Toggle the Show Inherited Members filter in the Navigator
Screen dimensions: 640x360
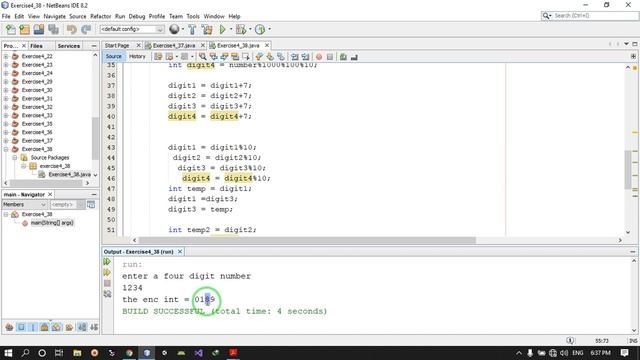coord(9,327)
